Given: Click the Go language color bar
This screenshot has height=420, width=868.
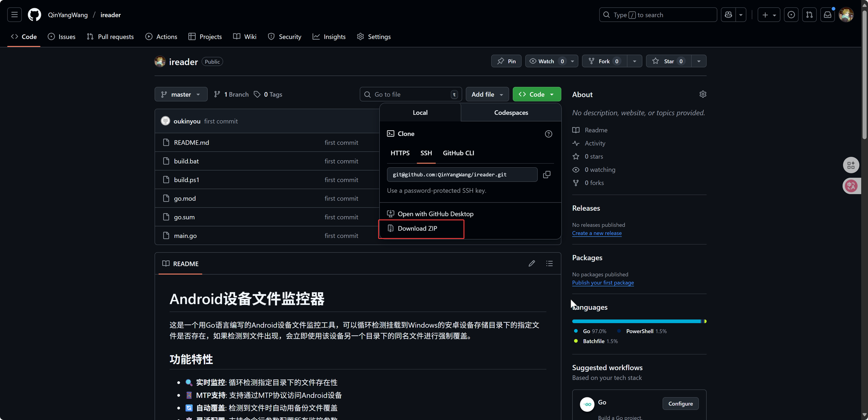Looking at the screenshot, I should tap(636, 321).
